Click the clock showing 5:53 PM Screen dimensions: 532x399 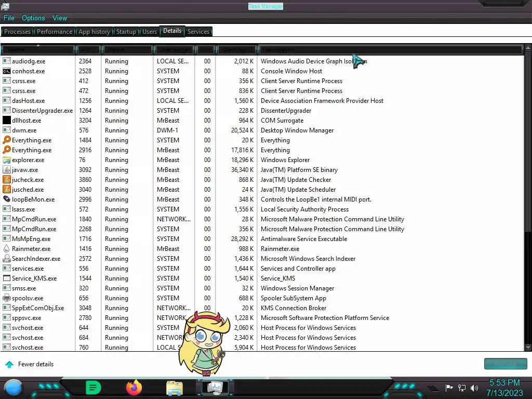[504, 383]
